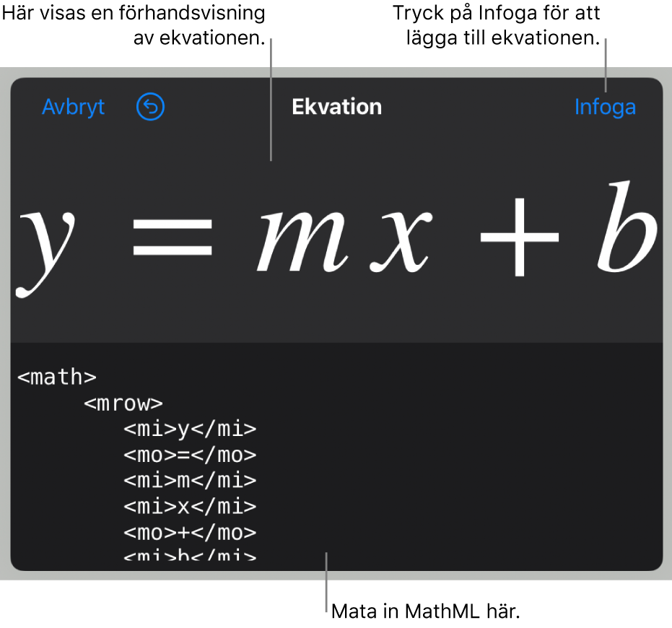Select the <mi>m</mi> code line
The image size is (672, 628).
click(190, 481)
